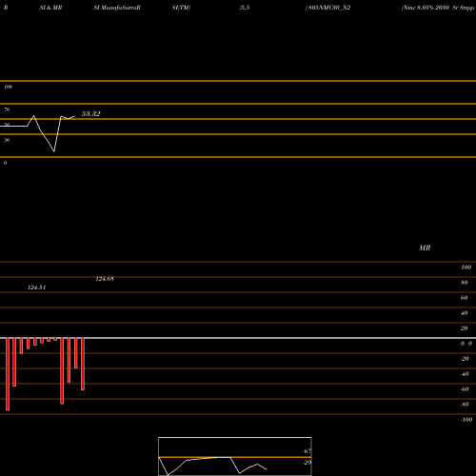Image resolution: width=476 pixels, height=476 pixels.
Task: Click the RSI axis label 70
Action: point(7,109)
